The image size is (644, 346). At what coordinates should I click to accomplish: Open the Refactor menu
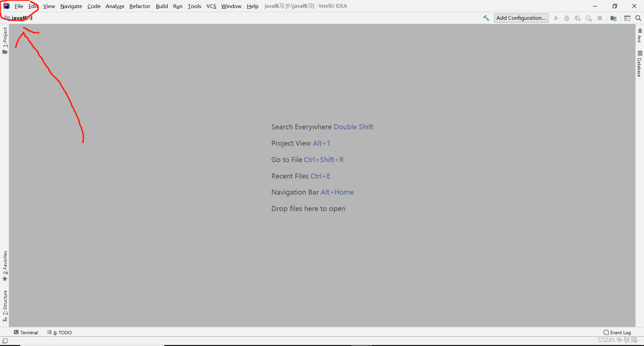[140, 6]
